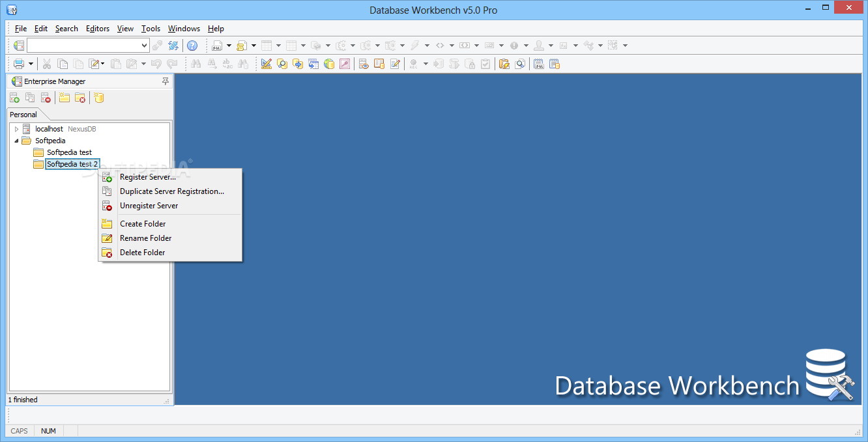Click the Unregister Server icon in Enterprise Manager toolbar
This screenshot has width=868, height=442.
[x=46, y=98]
